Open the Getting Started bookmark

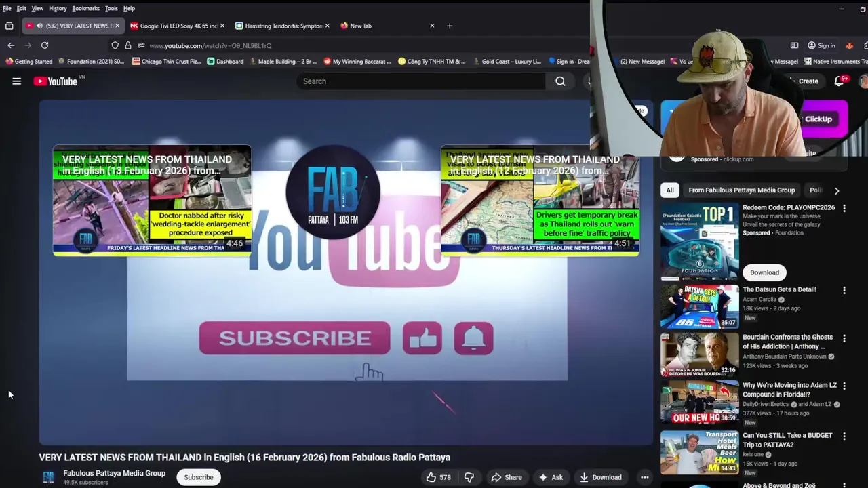click(x=28, y=61)
